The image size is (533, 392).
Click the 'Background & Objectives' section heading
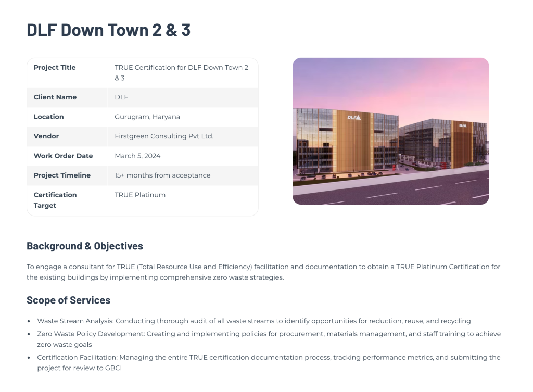[85, 246]
